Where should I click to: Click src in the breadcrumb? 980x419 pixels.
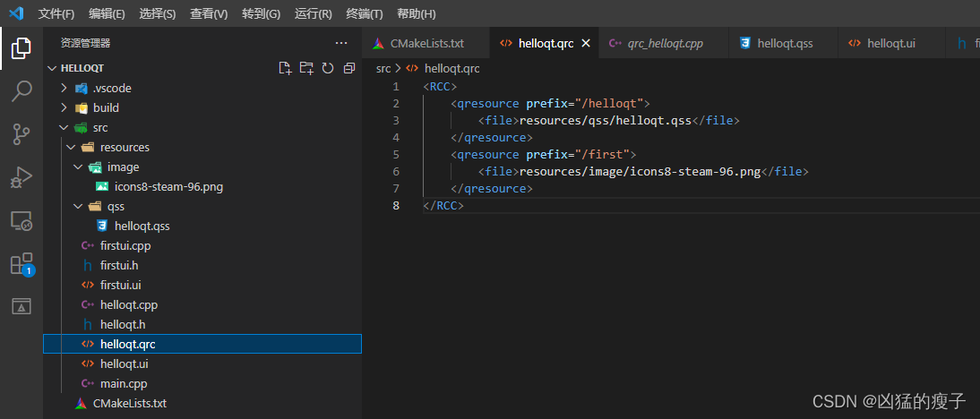click(x=383, y=69)
